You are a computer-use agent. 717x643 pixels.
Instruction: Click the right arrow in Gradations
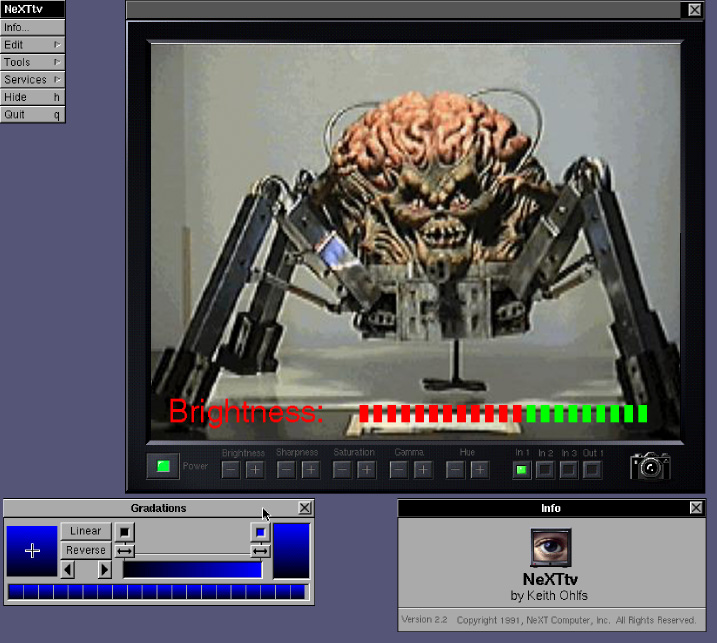click(104, 570)
